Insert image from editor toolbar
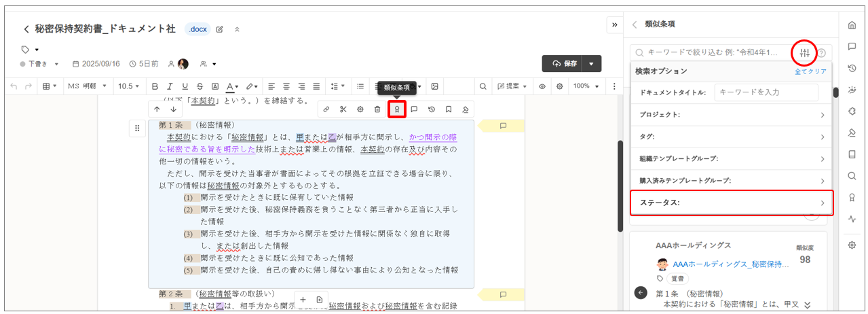The width and height of the screenshot is (868, 314). [434, 86]
